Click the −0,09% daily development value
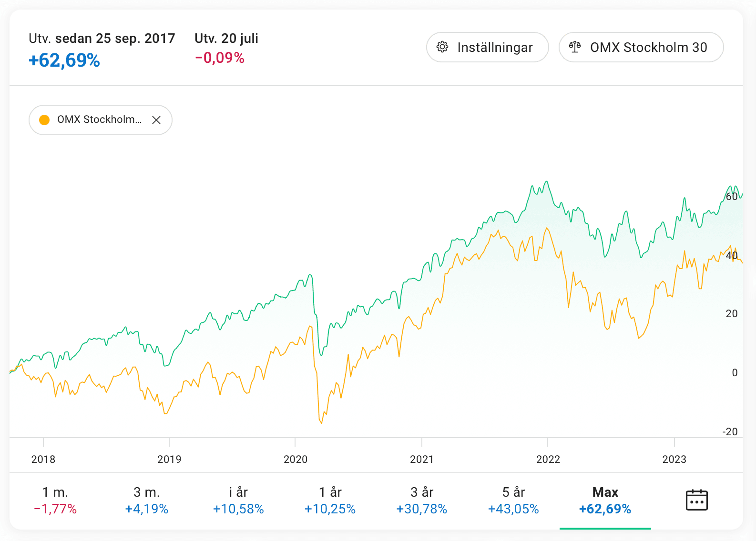The width and height of the screenshot is (756, 541). point(220,58)
